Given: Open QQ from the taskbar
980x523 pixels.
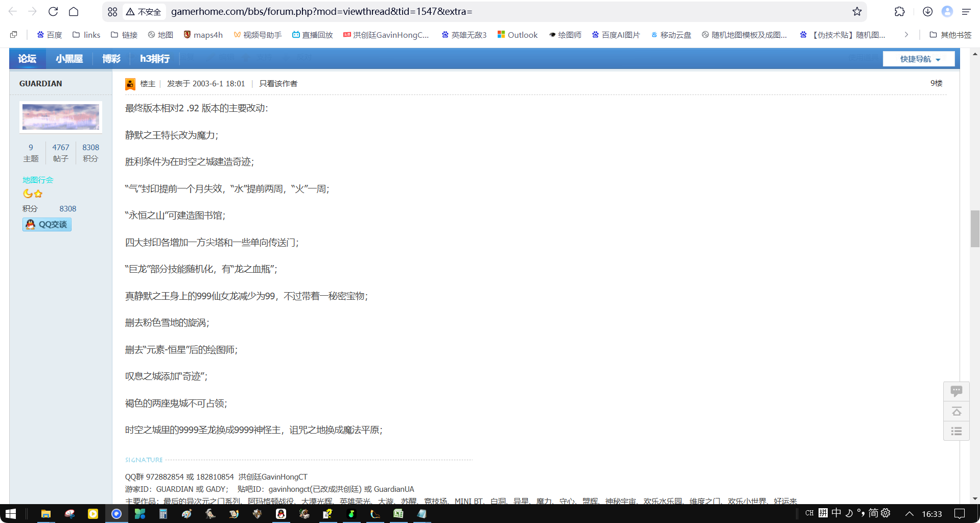Looking at the screenshot, I should 281,514.
